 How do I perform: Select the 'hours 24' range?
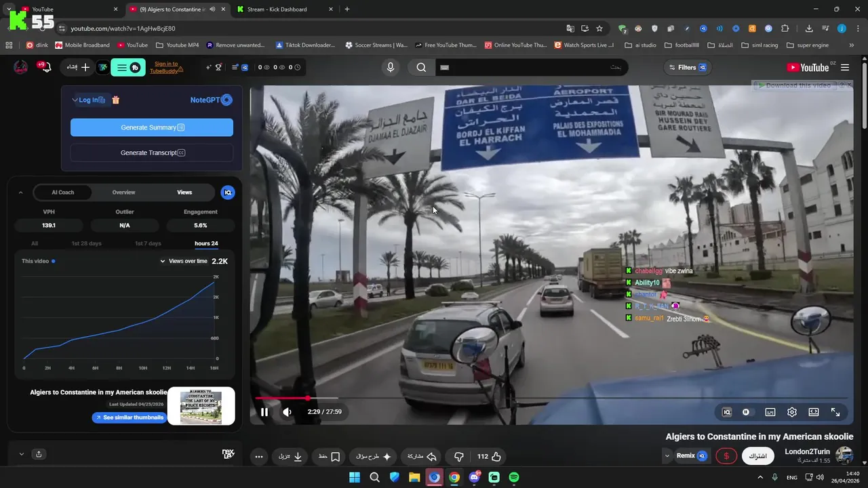pos(206,243)
